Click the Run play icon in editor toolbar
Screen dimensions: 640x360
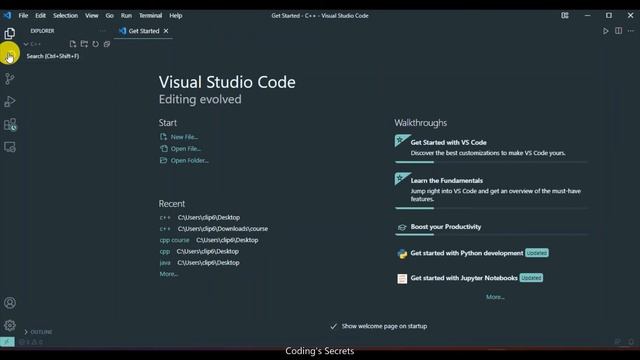click(x=606, y=31)
